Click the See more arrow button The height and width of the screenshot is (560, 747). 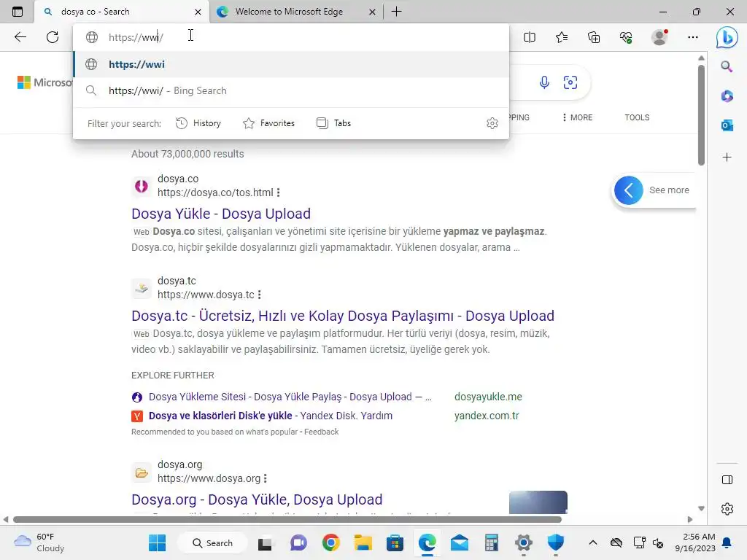point(628,190)
